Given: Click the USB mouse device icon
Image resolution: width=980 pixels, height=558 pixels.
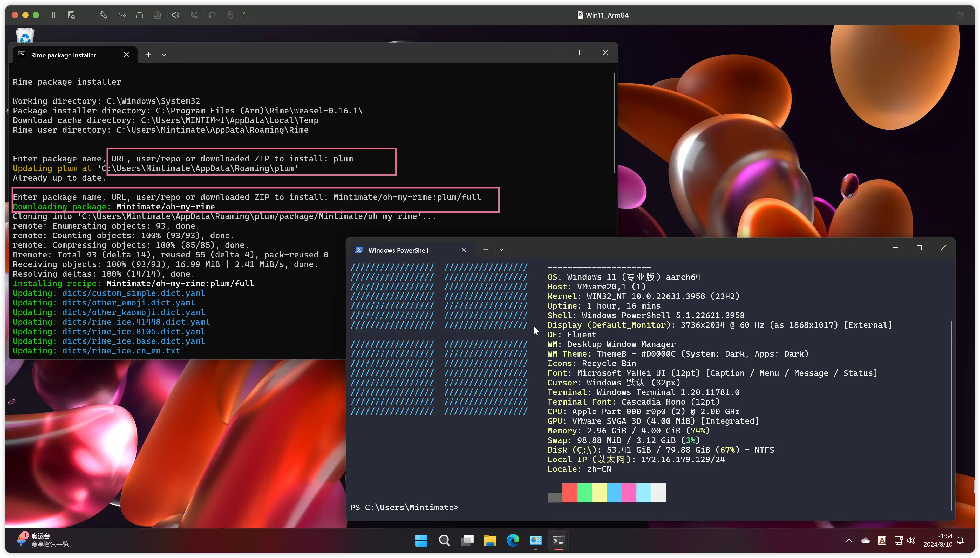Looking at the screenshot, I should [230, 15].
